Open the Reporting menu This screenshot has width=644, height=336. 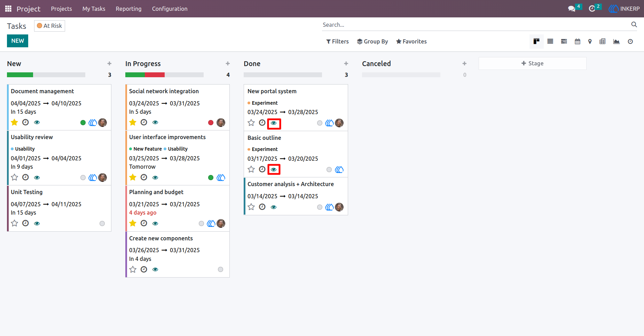tap(128, 9)
